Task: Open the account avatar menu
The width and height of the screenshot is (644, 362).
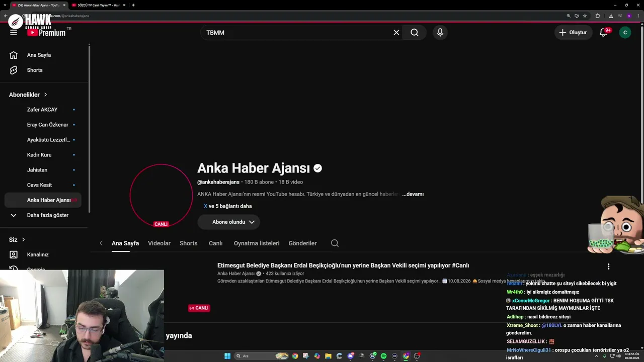Action: [x=625, y=32]
